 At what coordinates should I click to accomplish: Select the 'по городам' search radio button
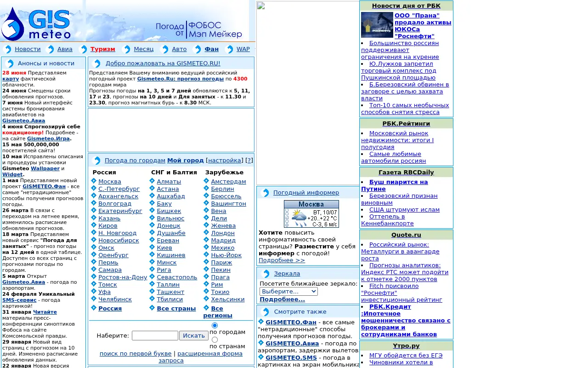click(215, 325)
